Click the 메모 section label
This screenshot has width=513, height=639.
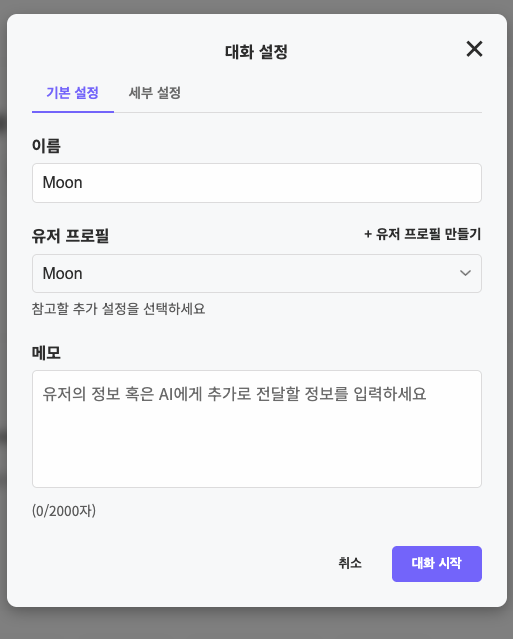pos(46,353)
